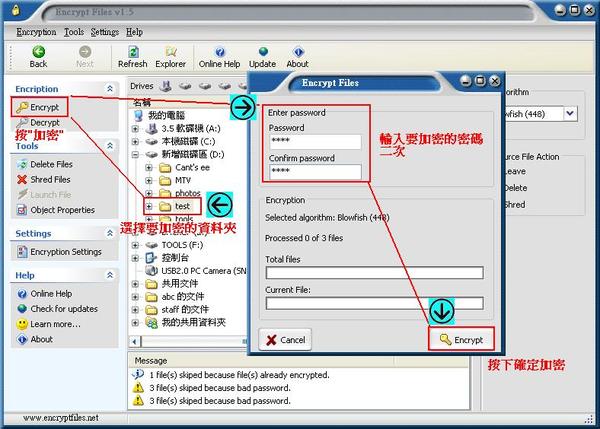Collapse the Tools sidebar section

click(x=110, y=146)
